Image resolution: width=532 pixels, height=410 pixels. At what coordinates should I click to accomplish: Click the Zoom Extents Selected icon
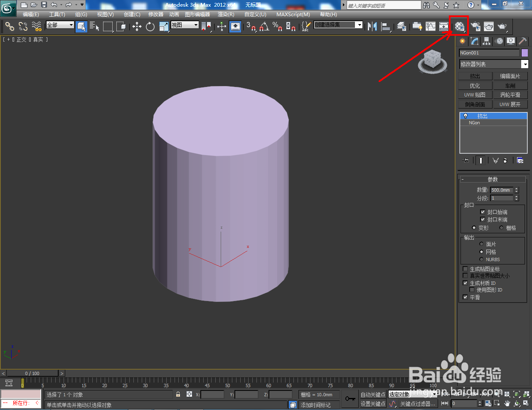click(x=517, y=394)
